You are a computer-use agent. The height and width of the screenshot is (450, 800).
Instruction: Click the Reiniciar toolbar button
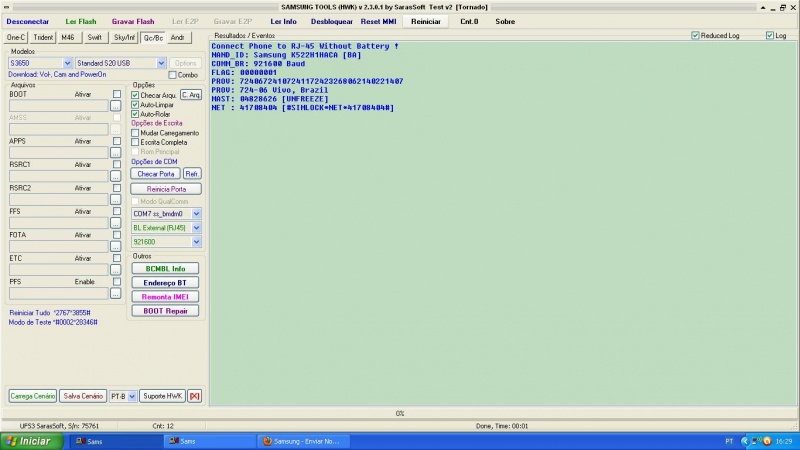[x=426, y=21]
